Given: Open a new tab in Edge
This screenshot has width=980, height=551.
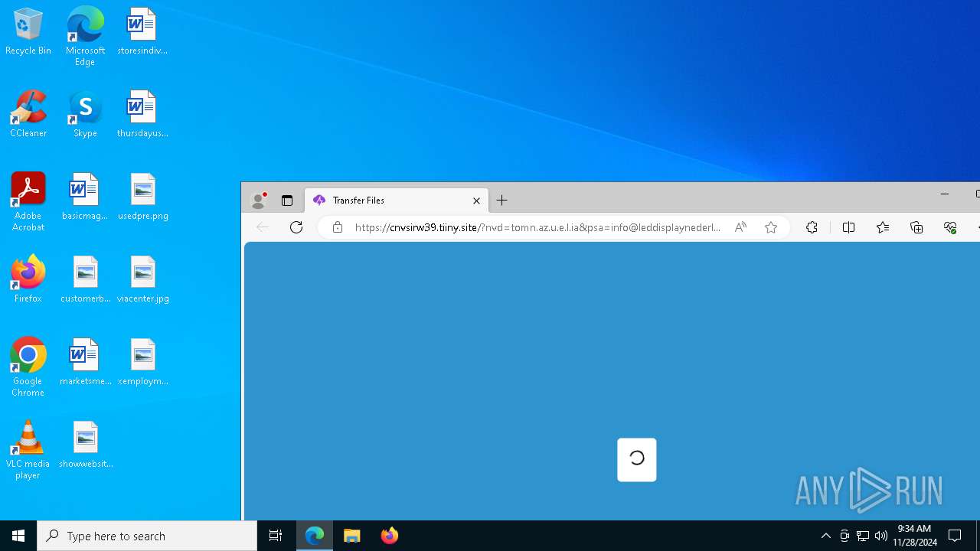Looking at the screenshot, I should [502, 201].
